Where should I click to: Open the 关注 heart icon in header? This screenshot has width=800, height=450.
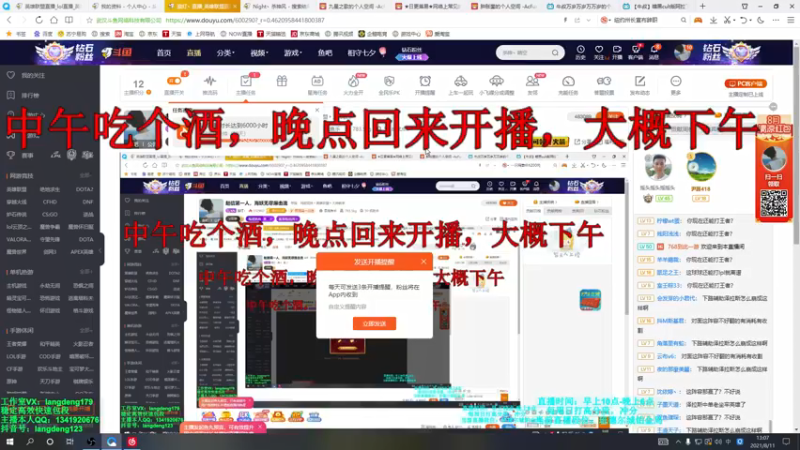599,53
